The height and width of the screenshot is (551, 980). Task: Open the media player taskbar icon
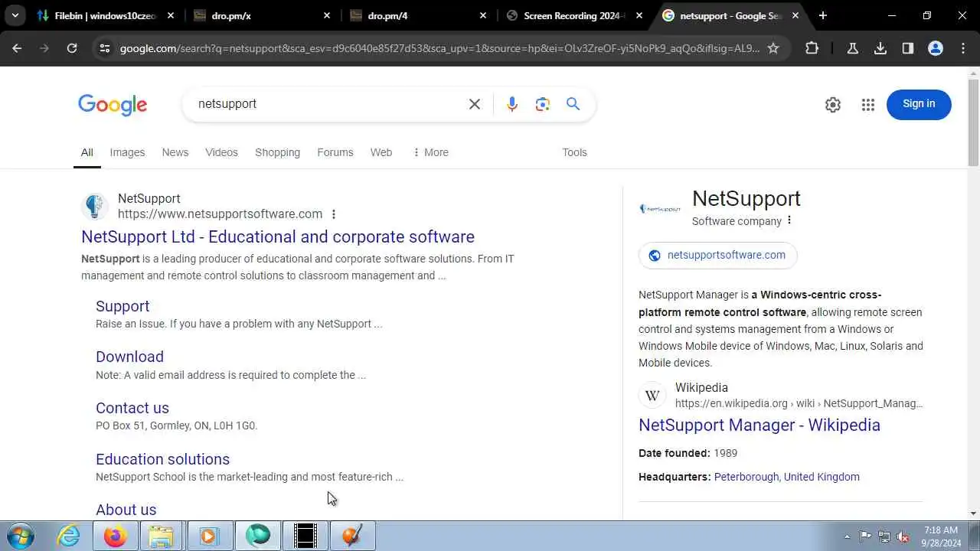pyautogui.click(x=209, y=536)
